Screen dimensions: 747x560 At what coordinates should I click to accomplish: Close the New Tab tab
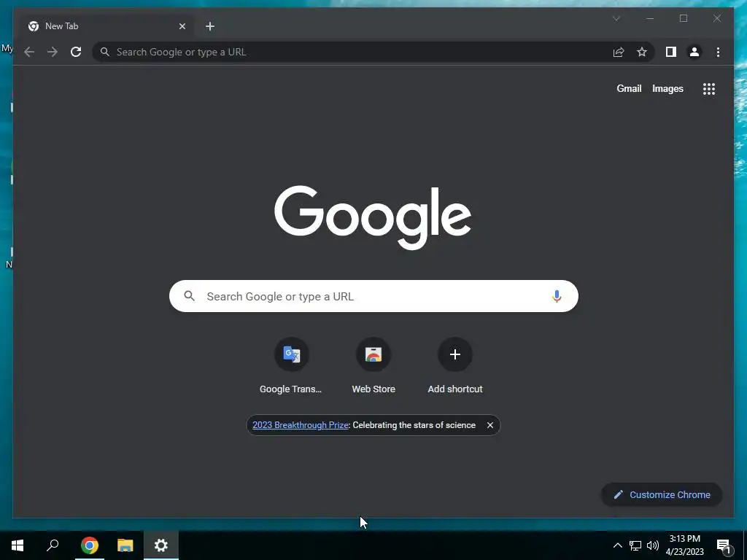click(x=182, y=26)
